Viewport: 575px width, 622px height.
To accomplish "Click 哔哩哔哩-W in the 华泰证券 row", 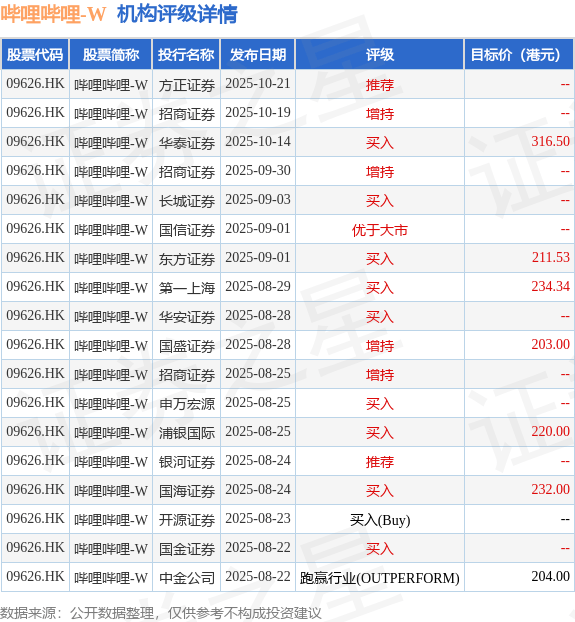I will (x=111, y=143).
